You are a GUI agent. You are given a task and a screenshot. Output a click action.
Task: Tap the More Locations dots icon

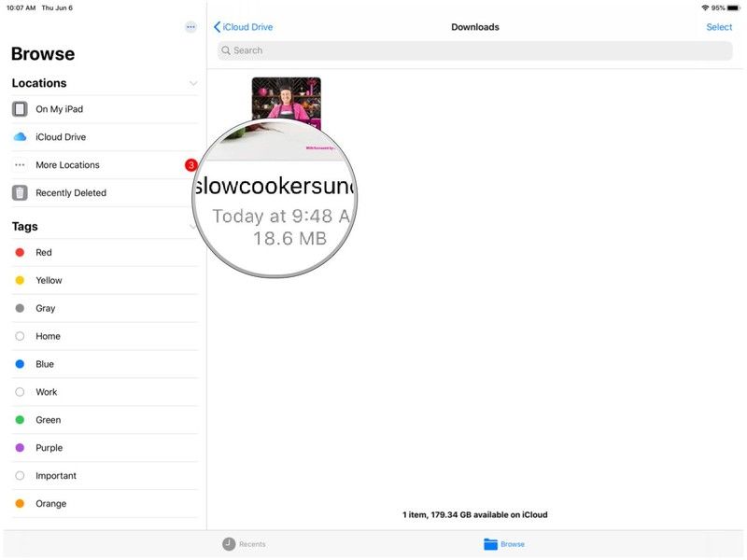20,165
